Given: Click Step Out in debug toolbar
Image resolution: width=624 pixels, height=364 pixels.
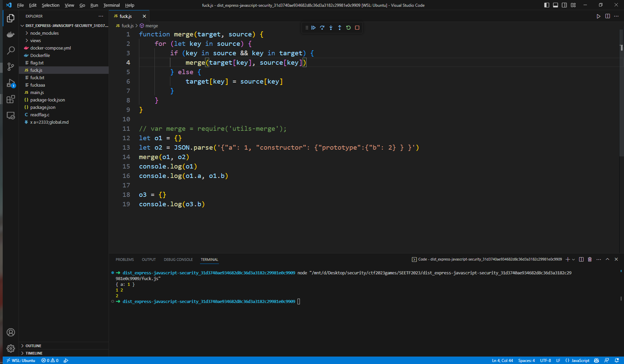Looking at the screenshot, I should pos(340,28).
